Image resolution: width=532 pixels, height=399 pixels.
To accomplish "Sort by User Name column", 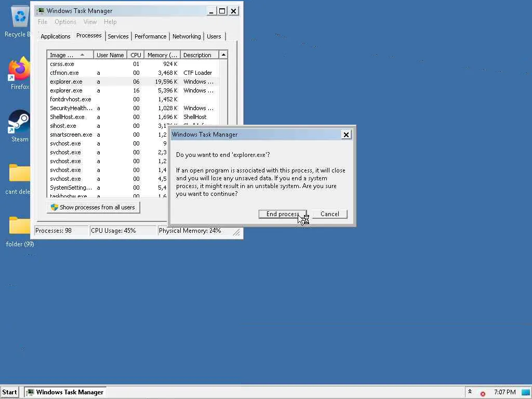I will point(110,55).
